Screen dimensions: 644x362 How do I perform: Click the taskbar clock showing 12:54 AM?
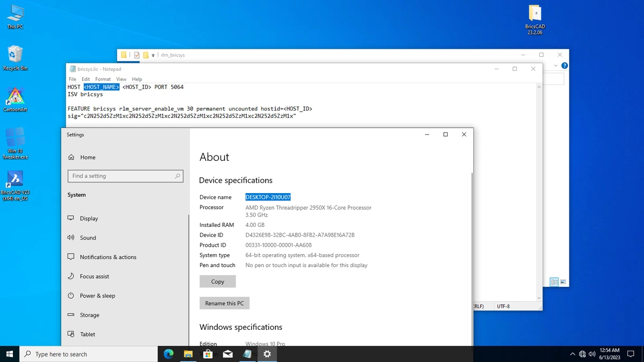(x=609, y=354)
